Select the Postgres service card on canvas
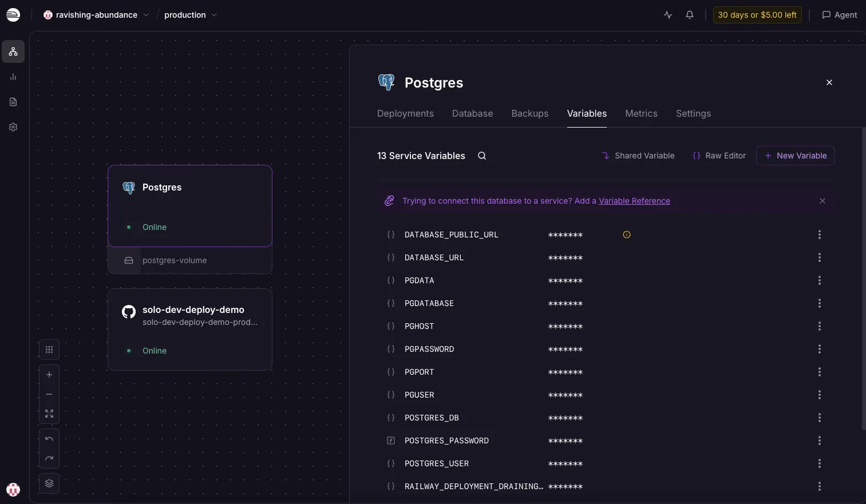866x504 pixels. coord(190,206)
